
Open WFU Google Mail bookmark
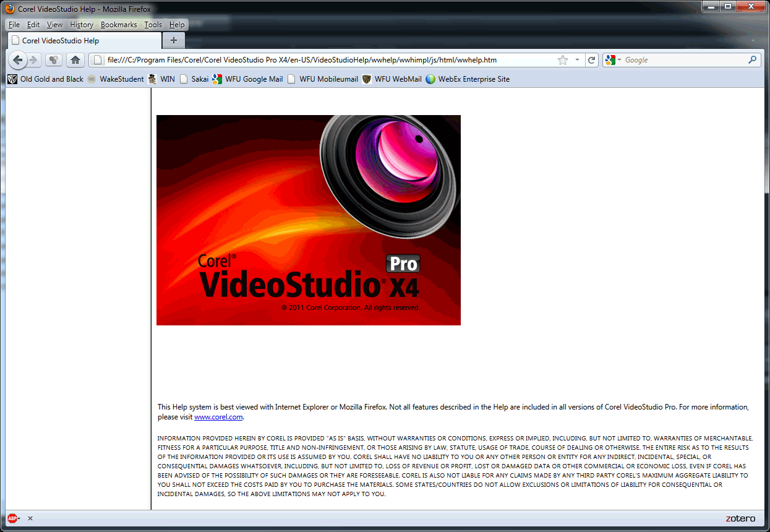(x=247, y=79)
